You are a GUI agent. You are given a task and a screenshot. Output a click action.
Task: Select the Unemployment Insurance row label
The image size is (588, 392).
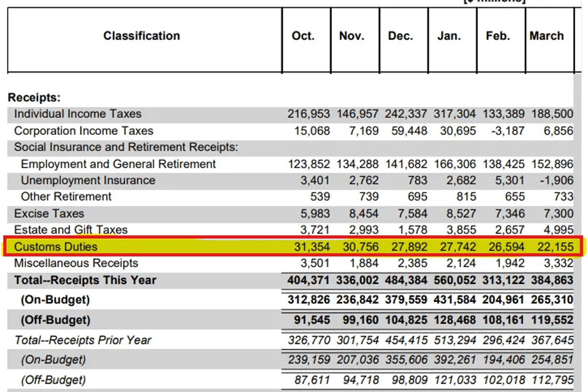(88, 181)
